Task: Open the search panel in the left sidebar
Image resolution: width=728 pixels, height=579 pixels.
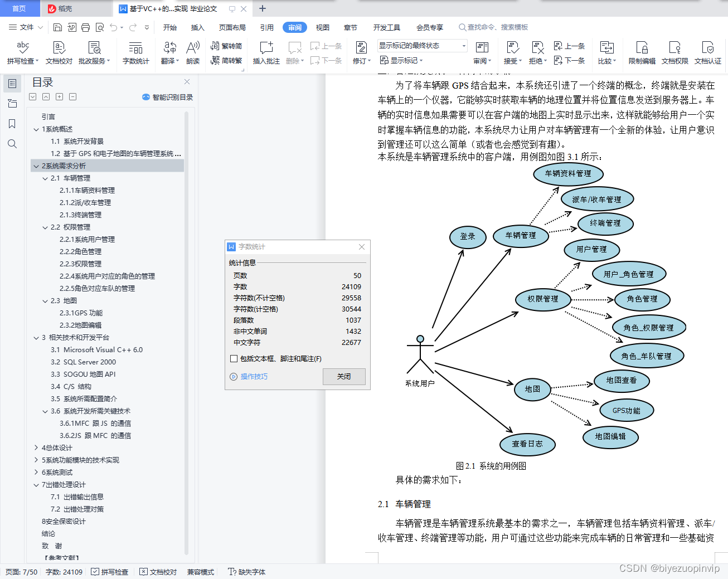Action: [x=12, y=144]
